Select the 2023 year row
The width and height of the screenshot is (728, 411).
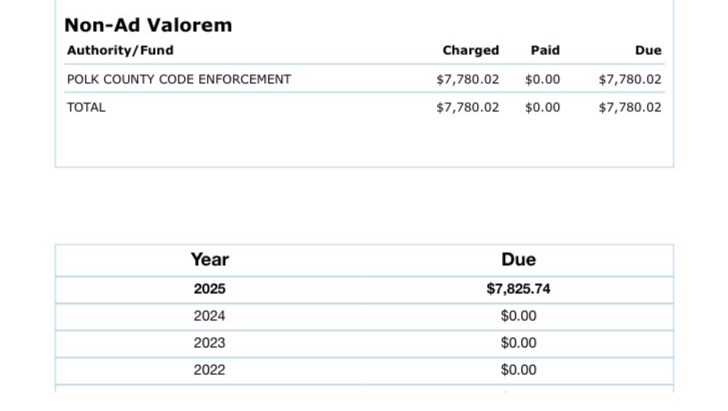tap(210, 343)
